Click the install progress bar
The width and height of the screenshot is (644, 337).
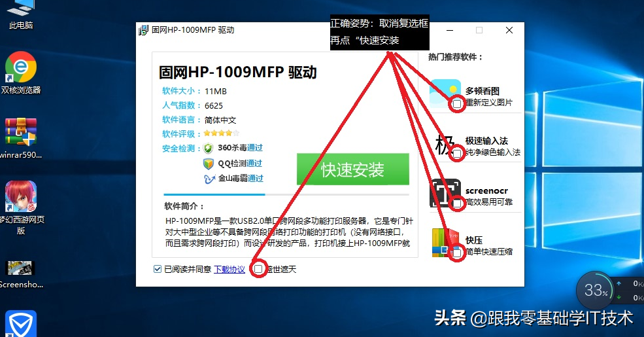(286, 194)
